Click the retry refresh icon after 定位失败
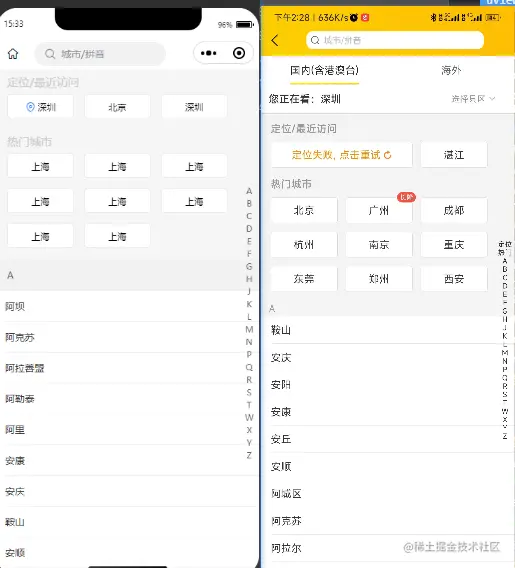 pyautogui.click(x=388, y=155)
